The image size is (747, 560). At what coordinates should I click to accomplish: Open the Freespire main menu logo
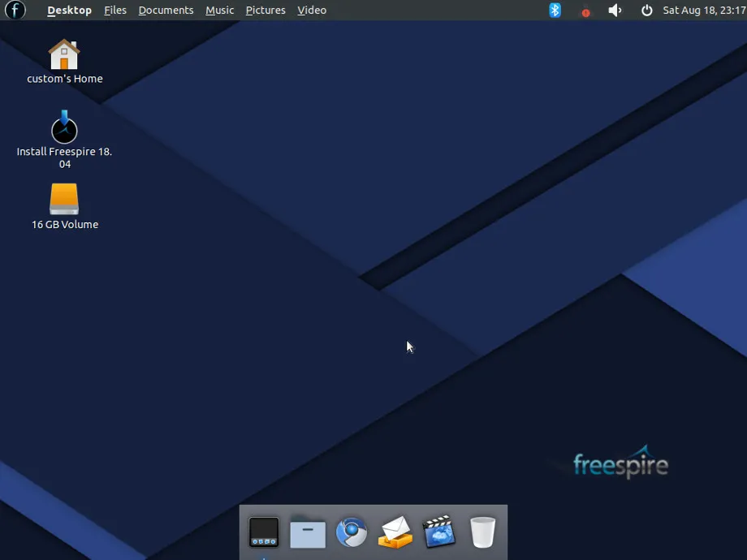15,10
